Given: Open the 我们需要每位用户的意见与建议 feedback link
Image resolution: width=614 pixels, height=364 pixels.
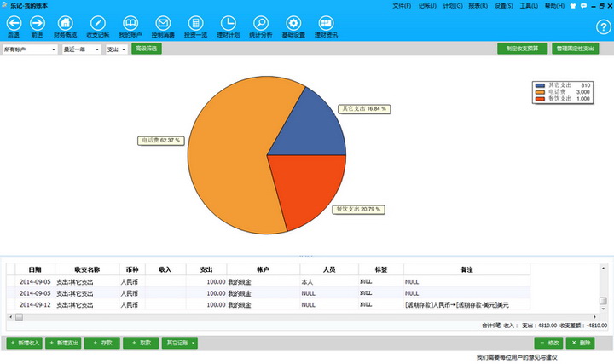Looking at the screenshot, I should point(517,357).
